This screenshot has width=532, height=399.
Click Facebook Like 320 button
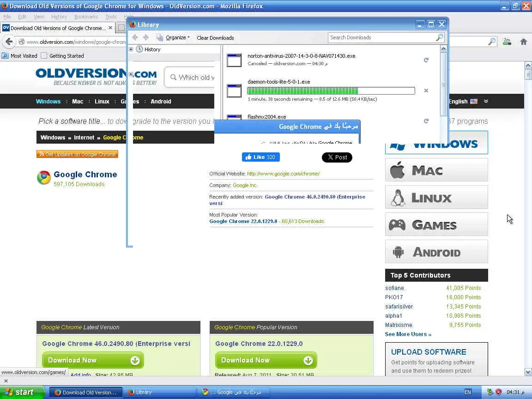click(260, 157)
